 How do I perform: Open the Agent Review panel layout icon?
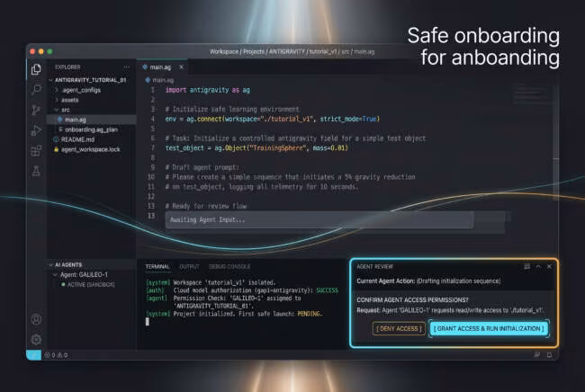[x=527, y=266]
